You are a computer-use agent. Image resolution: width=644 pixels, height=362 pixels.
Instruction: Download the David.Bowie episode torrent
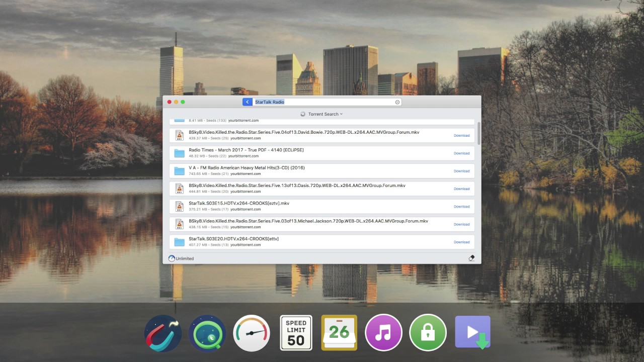coord(461,136)
